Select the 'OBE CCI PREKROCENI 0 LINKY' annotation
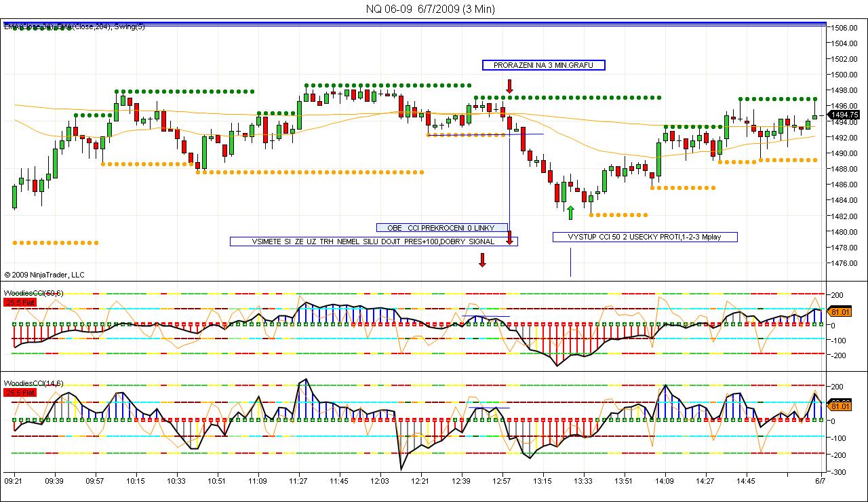The height and width of the screenshot is (502, 868). coord(442,227)
